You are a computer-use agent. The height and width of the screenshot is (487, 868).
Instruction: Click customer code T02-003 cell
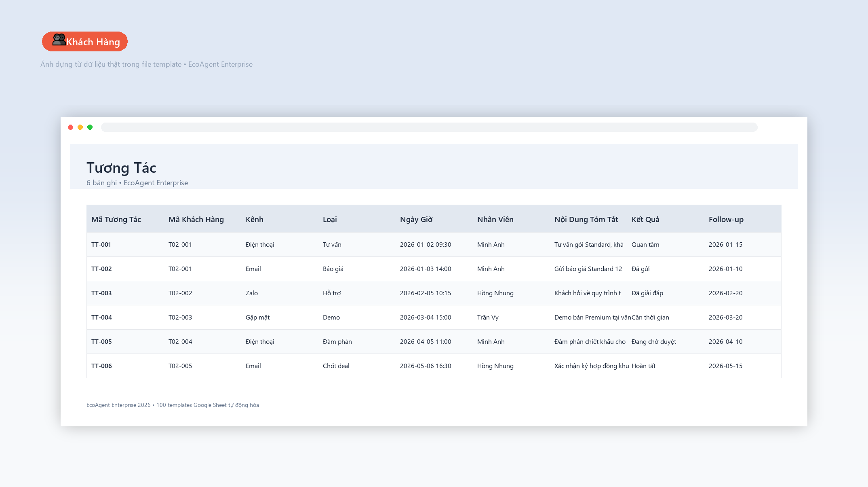(180, 317)
